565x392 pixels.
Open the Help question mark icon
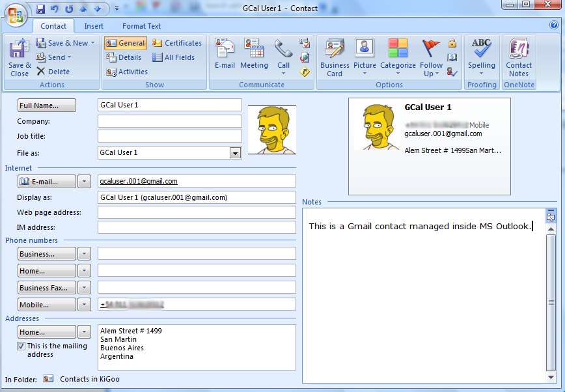click(554, 25)
